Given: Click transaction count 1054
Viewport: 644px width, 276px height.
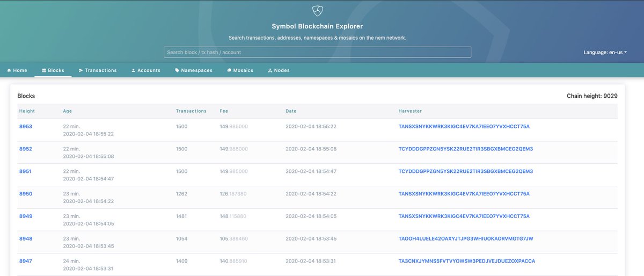Looking at the screenshot, I should pos(182,239).
